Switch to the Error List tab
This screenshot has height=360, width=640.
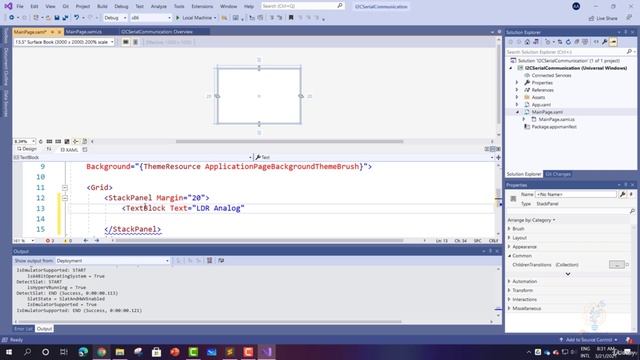pyautogui.click(x=23, y=329)
